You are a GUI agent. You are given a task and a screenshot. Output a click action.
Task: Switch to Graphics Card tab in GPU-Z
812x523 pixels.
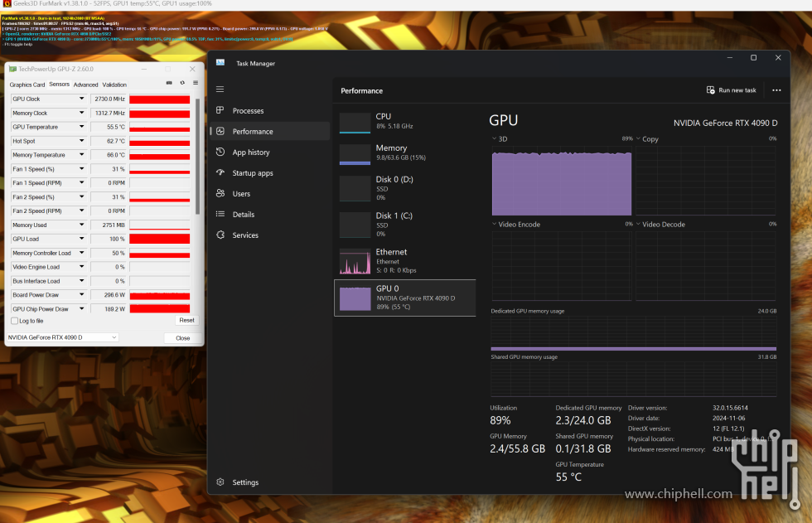pos(27,85)
